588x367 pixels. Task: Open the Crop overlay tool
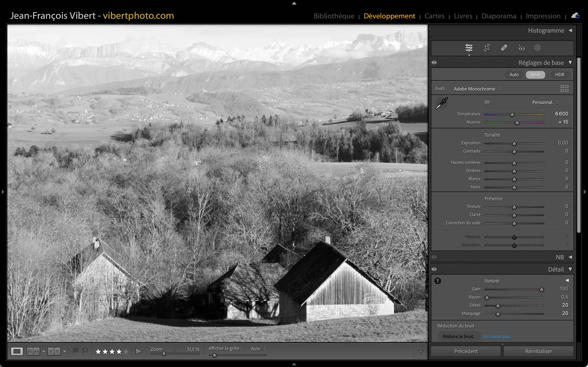point(487,48)
